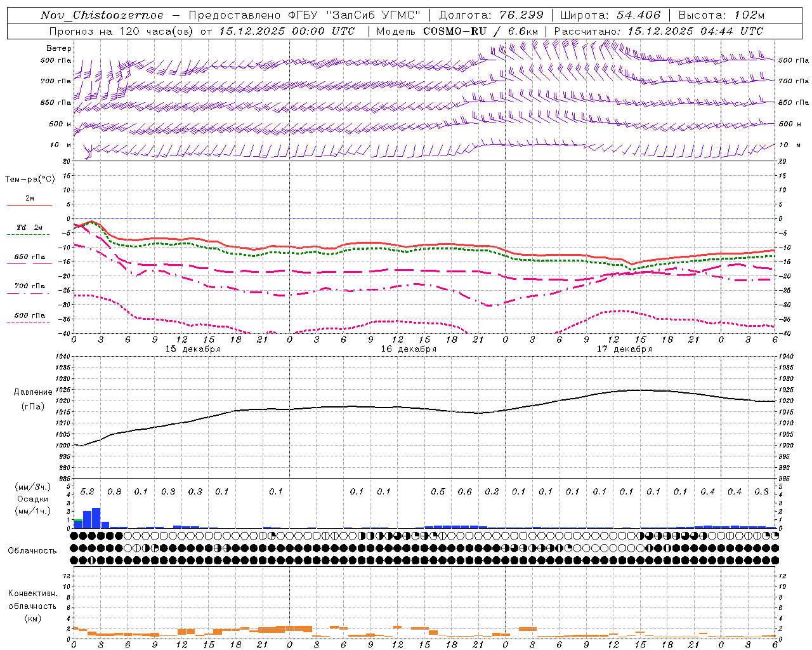Click the 0.2 precipitation total
This screenshot has height=650, width=812.
coord(492,492)
